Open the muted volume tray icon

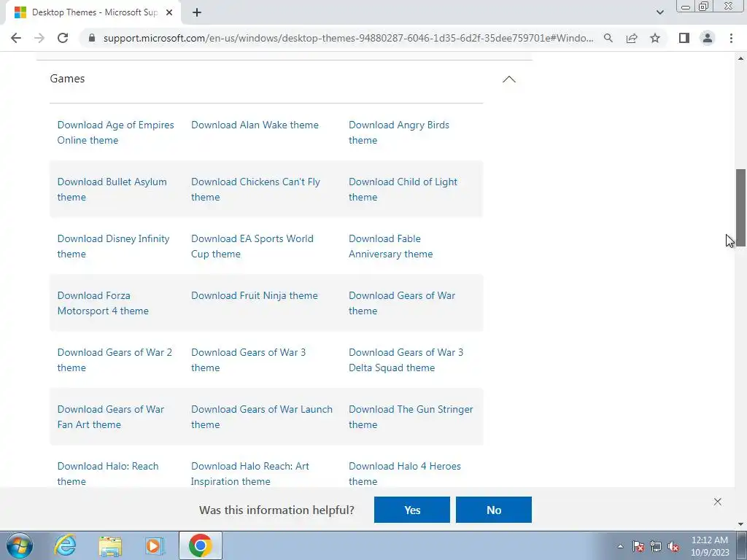[673, 546]
